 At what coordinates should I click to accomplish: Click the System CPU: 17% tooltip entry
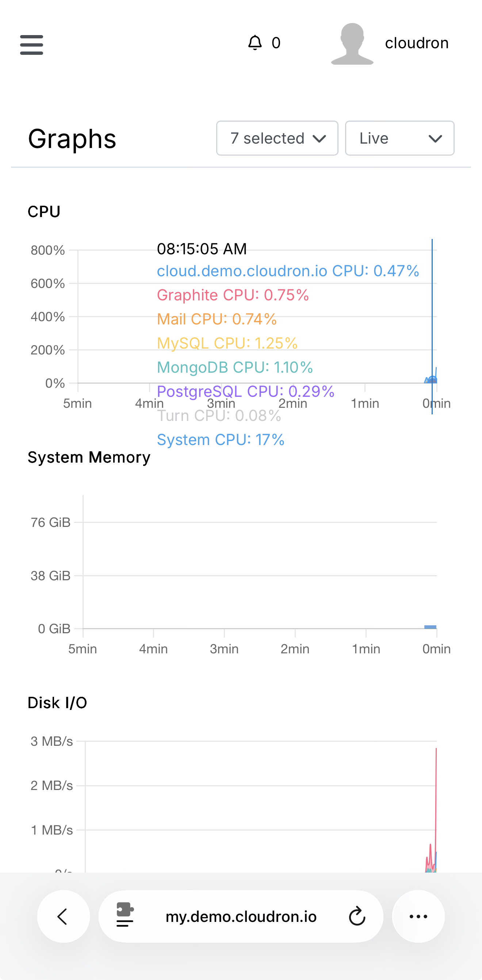(x=221, y=440)
